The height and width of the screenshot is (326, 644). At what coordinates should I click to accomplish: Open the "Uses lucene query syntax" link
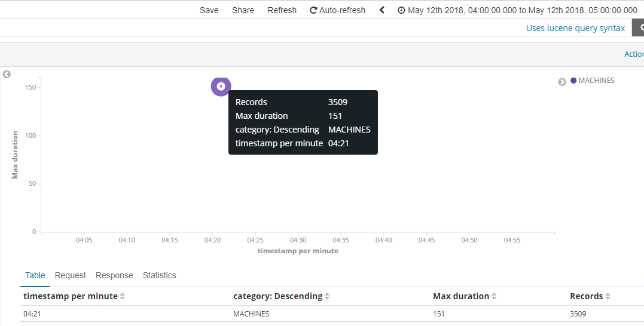point(575,28)
